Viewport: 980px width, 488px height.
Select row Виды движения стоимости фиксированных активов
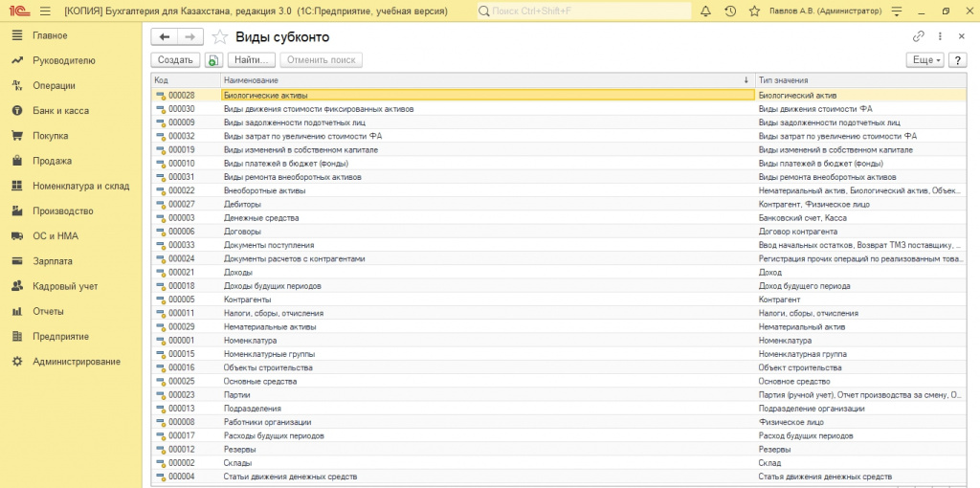pos(559,109)
